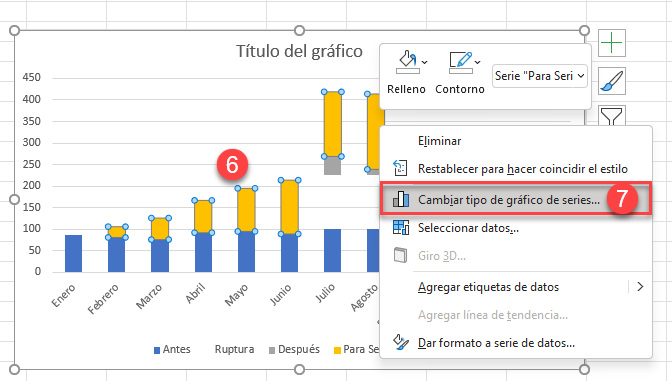Click the top-left chart resize handle
Viewport: 672px width, 381px height.
click(x=15, y=30)
